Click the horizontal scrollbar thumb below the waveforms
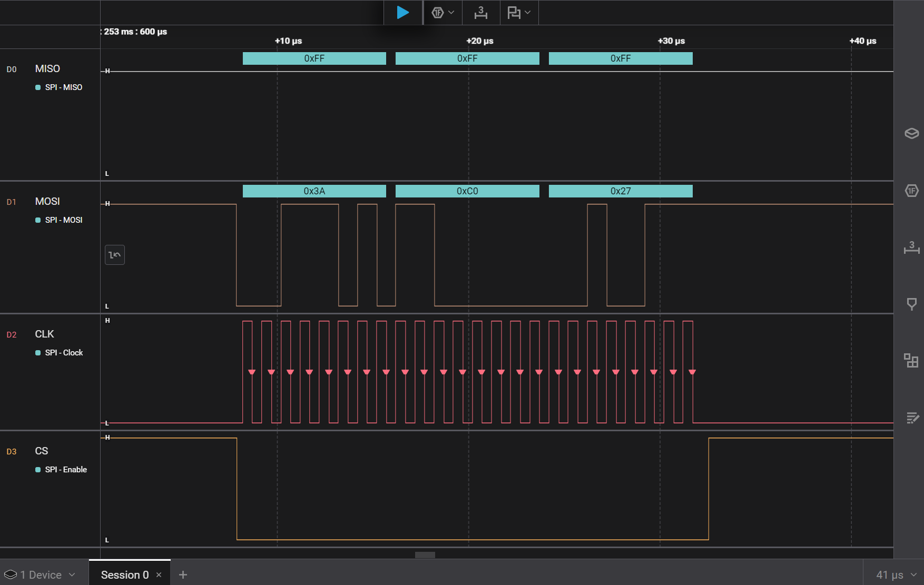 pos(425,554)
